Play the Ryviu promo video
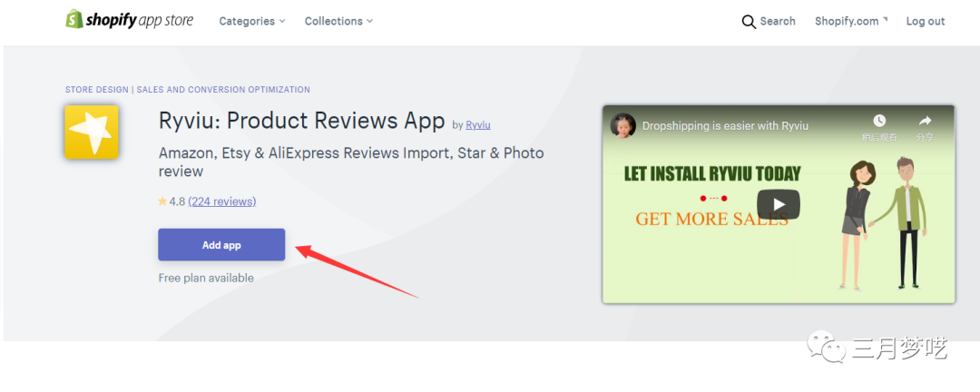This screenshot has width=980, height=392. click(x=779, y=204)
